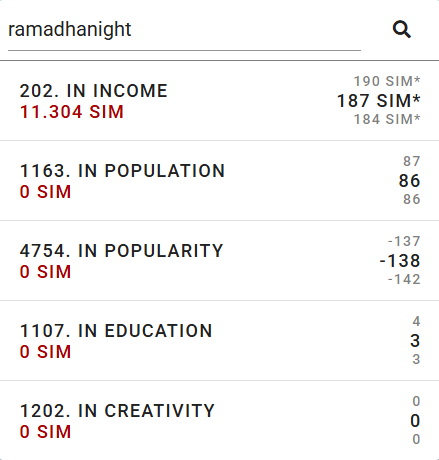Click the 0 SIM under population
This screenshot has width=439, height=460.
45,192
